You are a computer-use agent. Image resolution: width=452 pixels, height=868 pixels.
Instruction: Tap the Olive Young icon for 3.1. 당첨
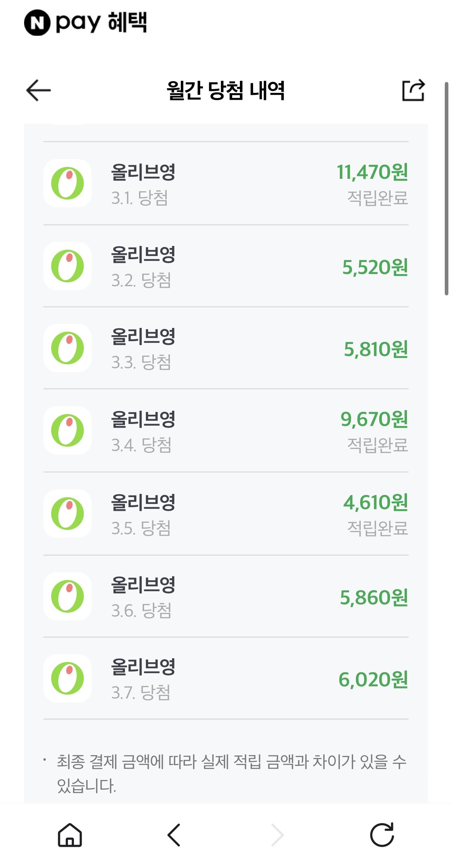[67, 183]
